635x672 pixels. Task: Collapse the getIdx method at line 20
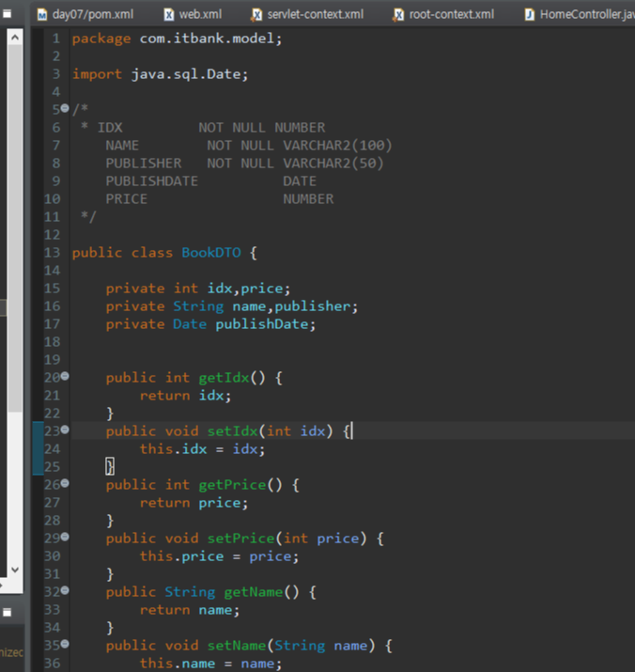[x=65, y=376]
